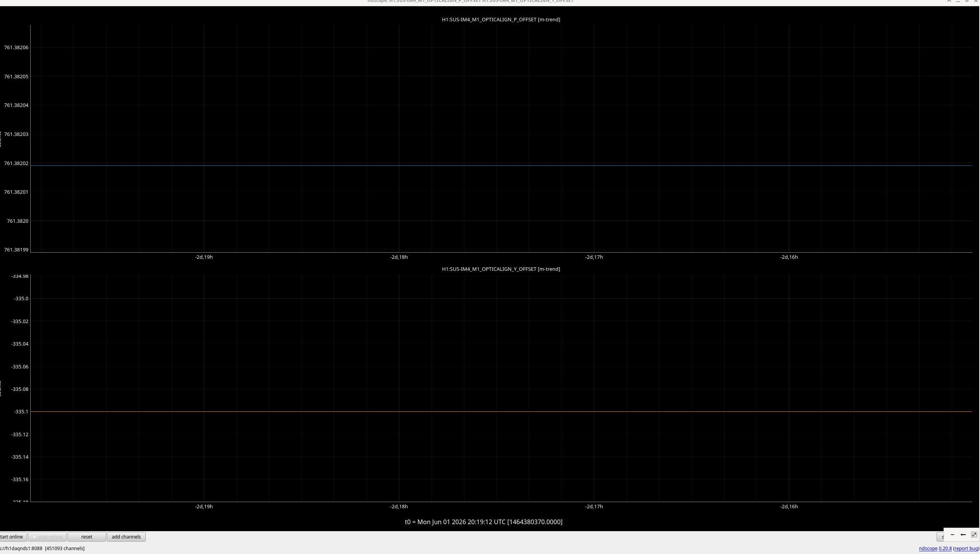Open the ndscope link in status bar
Image resolution: width=980 pixels, height=554 pixels.
pos(928,548)
